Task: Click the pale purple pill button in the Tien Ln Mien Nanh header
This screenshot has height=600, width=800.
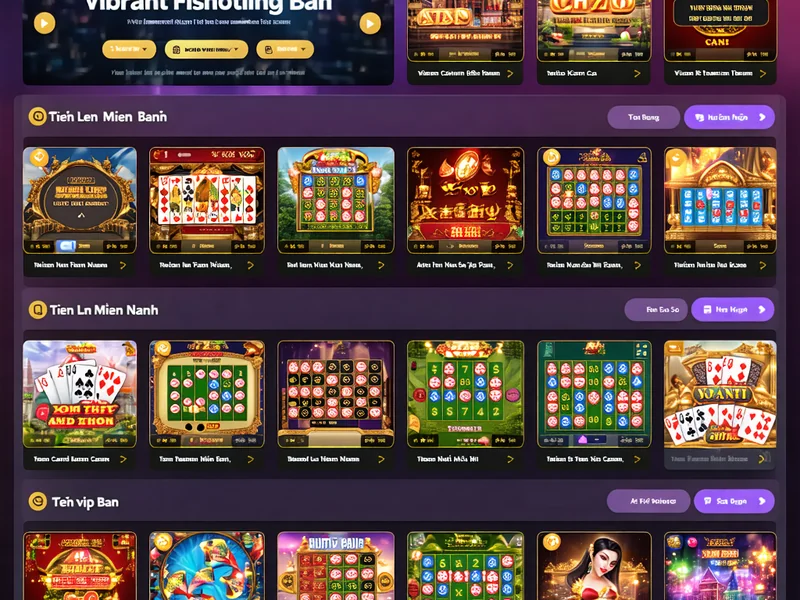Action: (x=656, y=310)
